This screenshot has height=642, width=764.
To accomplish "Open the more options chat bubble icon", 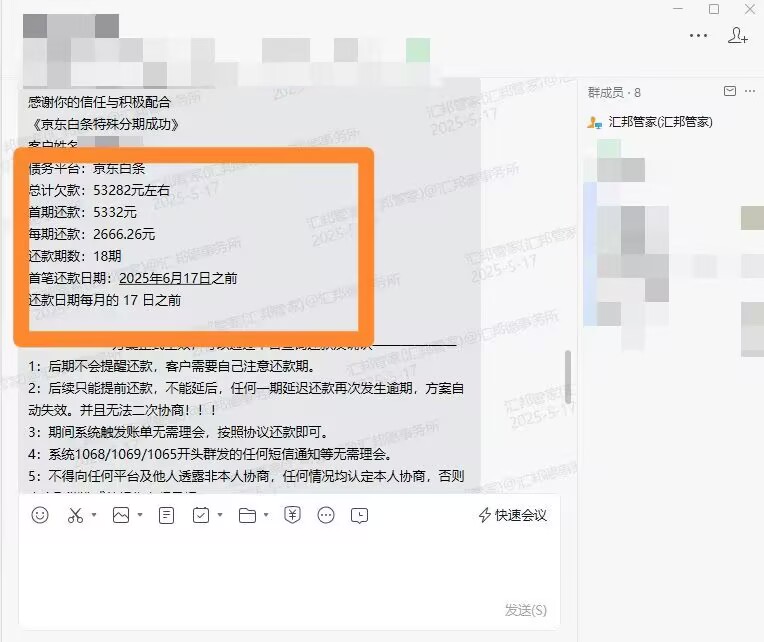I will (x=325, y=515).
